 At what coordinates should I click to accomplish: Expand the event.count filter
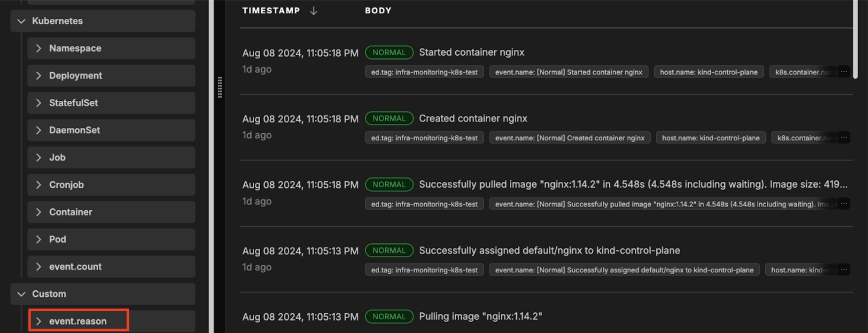click(x=39, y=267)
